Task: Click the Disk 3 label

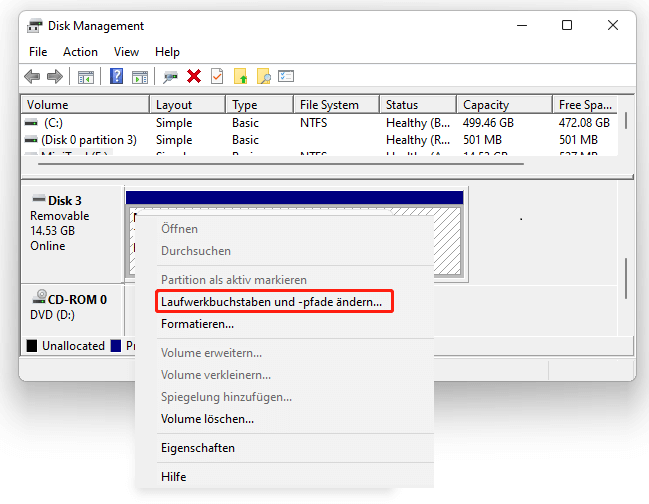Action: [65, 201]
